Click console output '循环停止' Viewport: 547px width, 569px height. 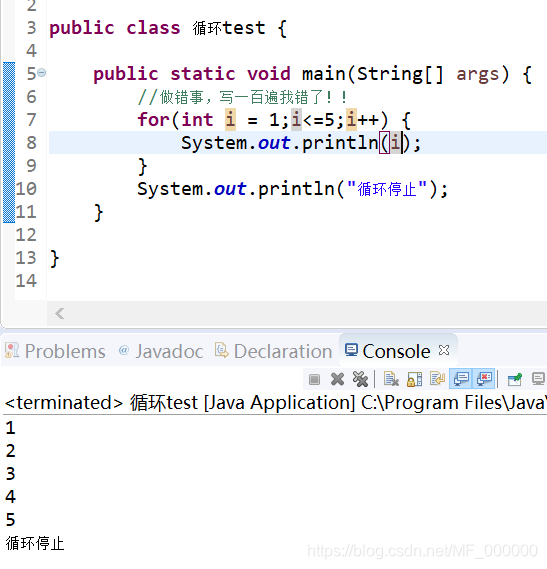(x=35, y=543)
